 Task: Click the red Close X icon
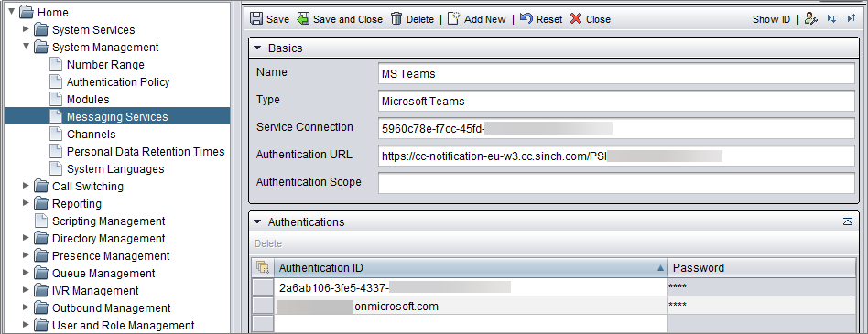(x=576, y=19)
